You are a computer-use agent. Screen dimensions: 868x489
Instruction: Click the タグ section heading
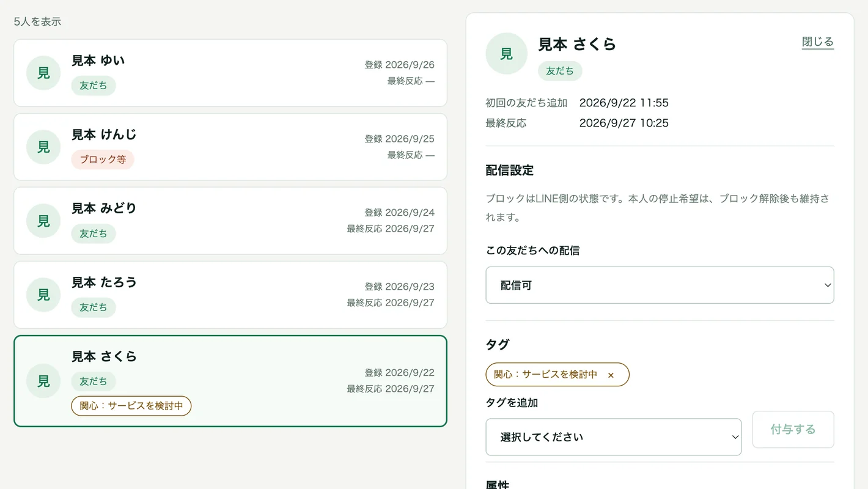pos(498,345)
